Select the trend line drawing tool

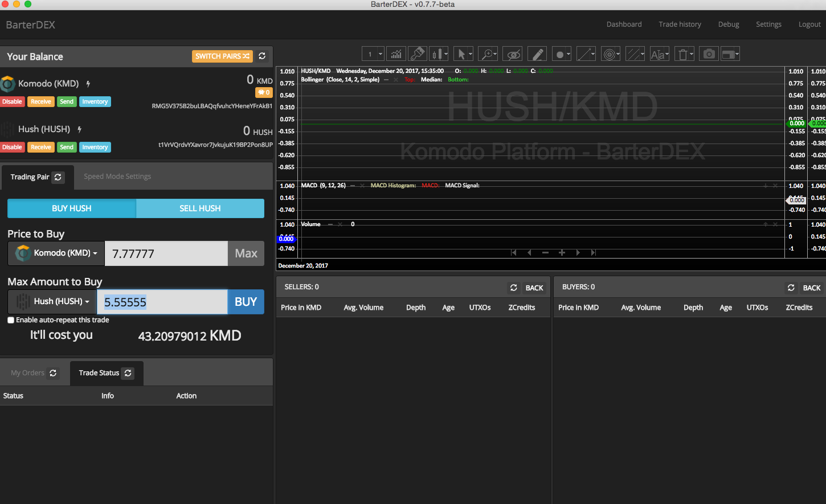coord(586,54)
